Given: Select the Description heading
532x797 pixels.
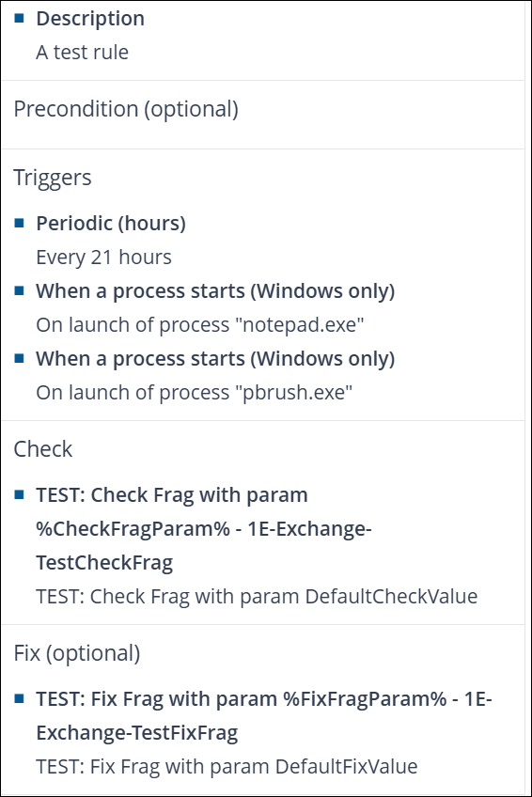Looking at the screenshot, I should pos(90,19).
